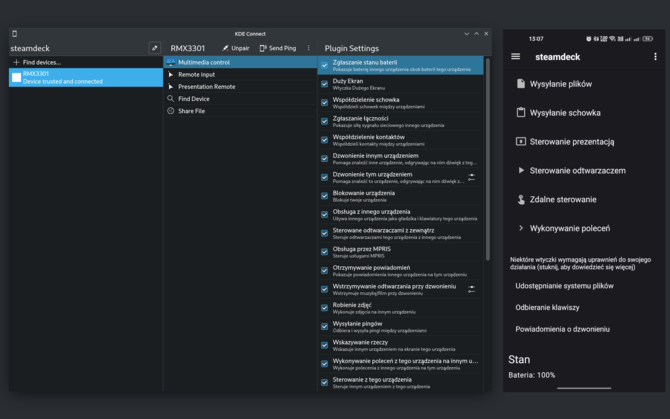Click the keep-below arrow in KDE Connect titlebar
The height and width of the screenshot is (419, 670).
click(x=467, y=34)
